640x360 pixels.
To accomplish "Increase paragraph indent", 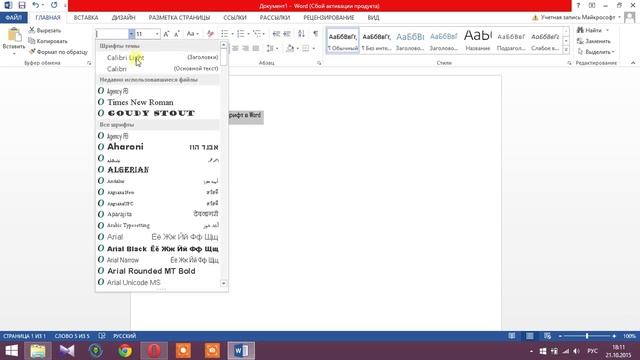I will point(287,34).
